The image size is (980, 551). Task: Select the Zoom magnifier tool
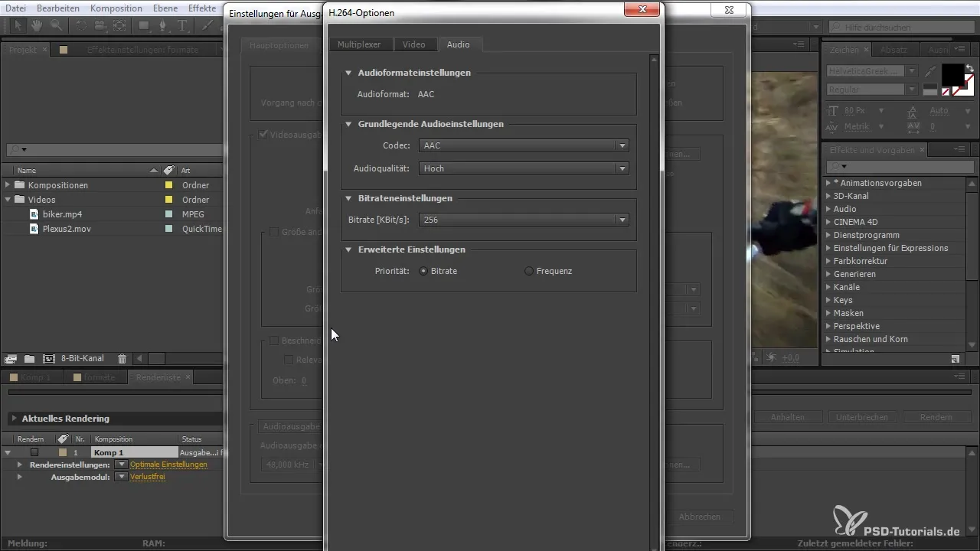coord(56,25)
